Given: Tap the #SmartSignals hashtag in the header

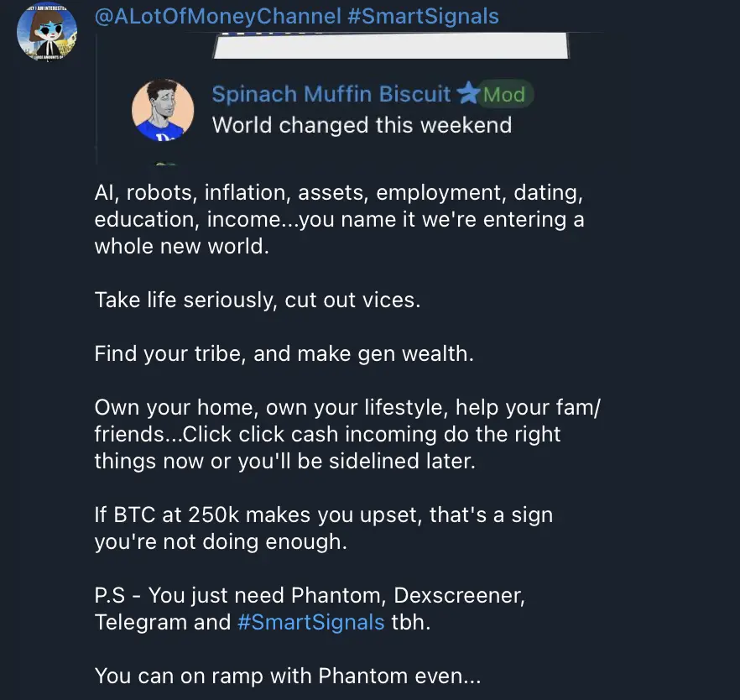Looking at the screenshot, I should [x=423, y=17].
